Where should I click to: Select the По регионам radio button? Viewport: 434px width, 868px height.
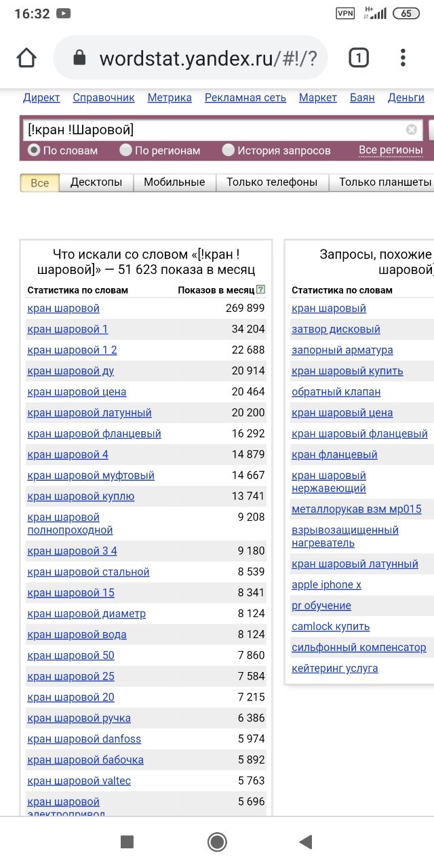tap(125, 150)
